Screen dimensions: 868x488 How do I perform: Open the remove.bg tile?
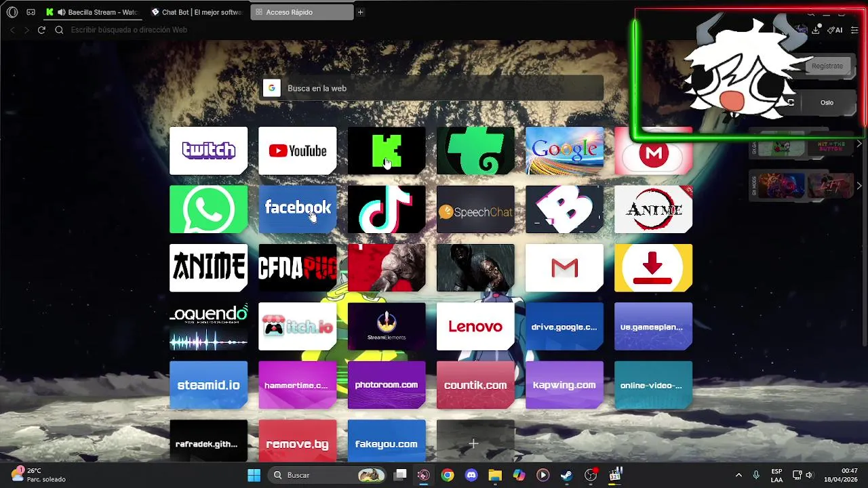click(x=297, y=441)
